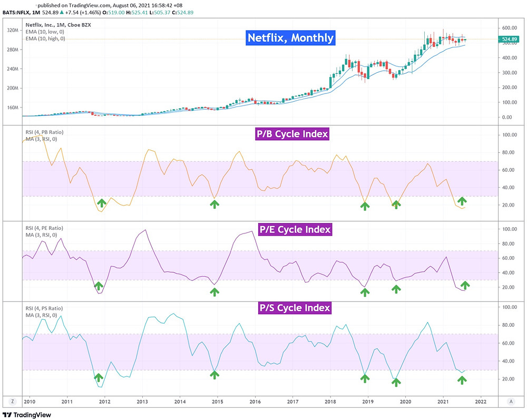Select MA (3, RSI, 0) in the P/S pane
527x420 pixels.
(x=41, y=315)
